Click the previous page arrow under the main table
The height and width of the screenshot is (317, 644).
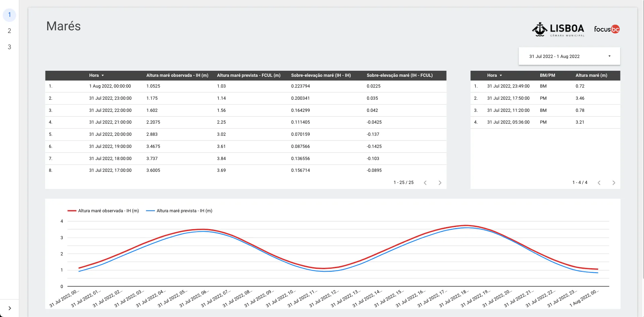click(425, 182)
